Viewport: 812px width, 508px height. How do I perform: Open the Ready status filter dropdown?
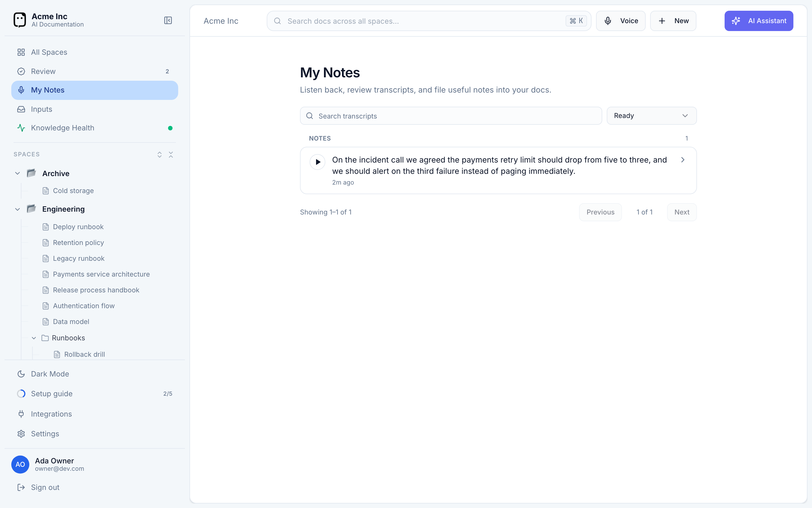pos(652,116)
